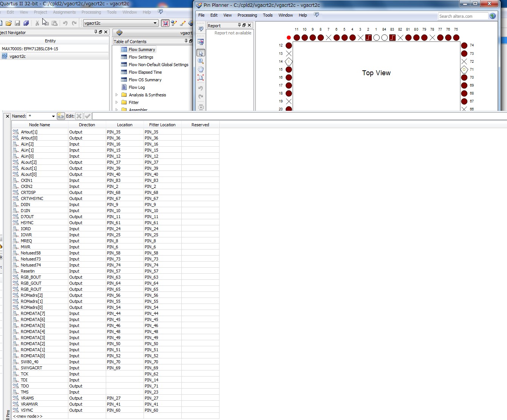Click the clock pin 83 in package view
The width and height of the screenshot is (507, 420).
393,37
